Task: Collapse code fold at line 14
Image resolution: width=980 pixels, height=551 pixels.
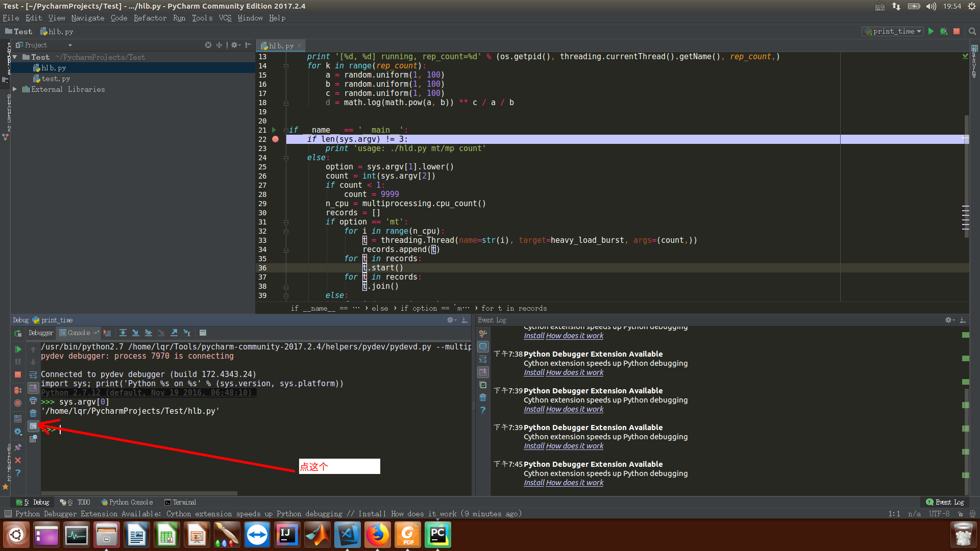Action: pos(286,66)
